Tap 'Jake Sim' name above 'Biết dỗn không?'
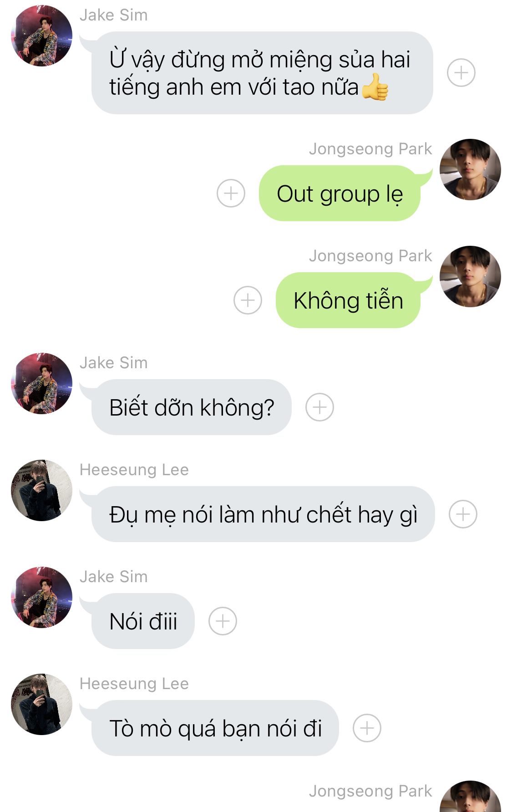The height and width of the screenshot is (812, 512). pyautogui.click(x=114, y=363)
